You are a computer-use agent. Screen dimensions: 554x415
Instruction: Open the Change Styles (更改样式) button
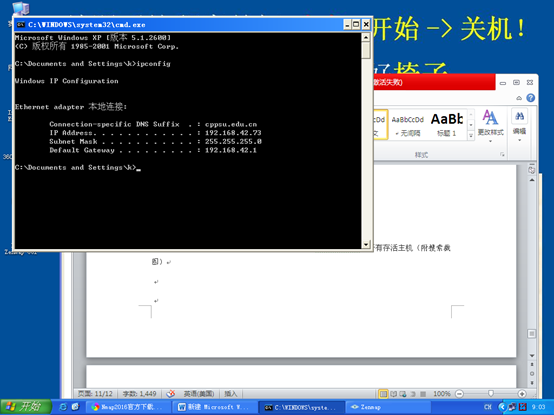pyautogui.click(x=490, y=126)
